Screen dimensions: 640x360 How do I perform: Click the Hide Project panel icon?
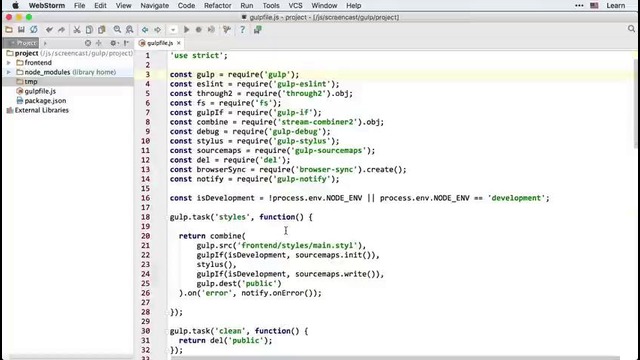pyautogui.click(x=127, y=43)
